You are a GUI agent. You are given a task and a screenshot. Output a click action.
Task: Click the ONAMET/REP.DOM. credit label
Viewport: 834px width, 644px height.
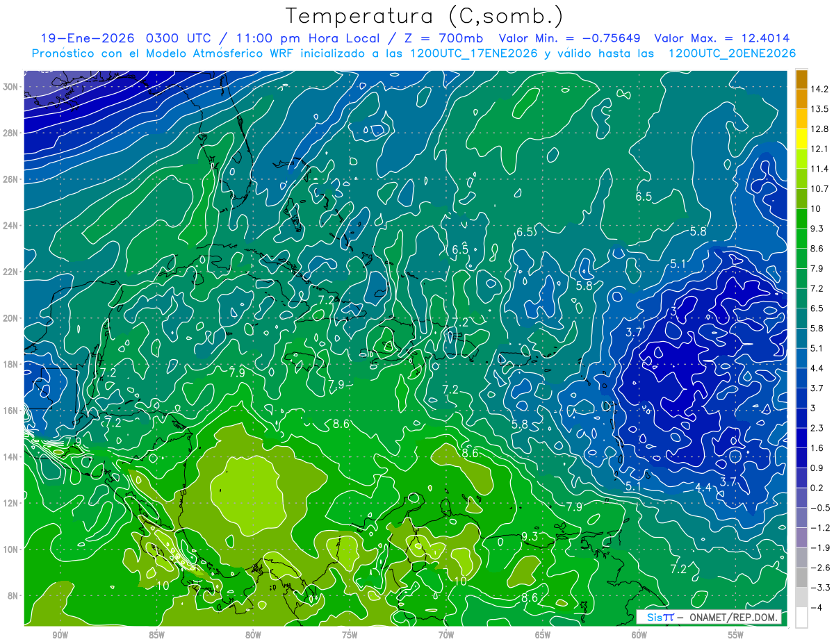[733, 618]
